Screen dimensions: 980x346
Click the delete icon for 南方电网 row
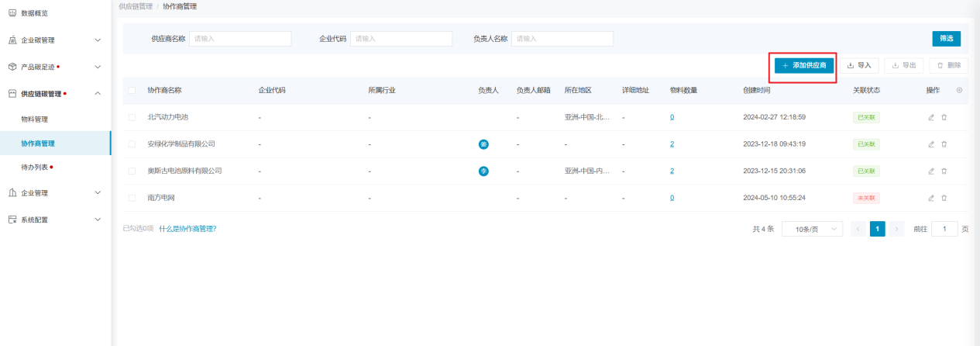(x=944, y=198)
